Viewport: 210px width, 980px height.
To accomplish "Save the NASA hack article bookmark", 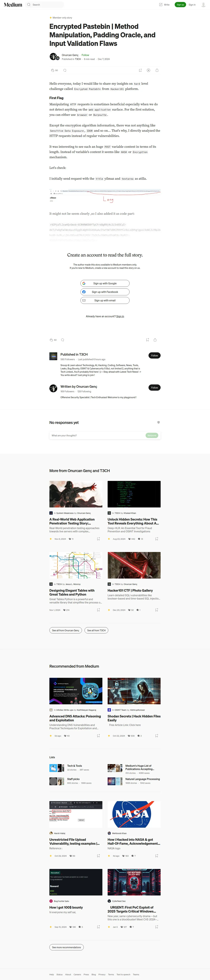I will (x=157, y=856).
